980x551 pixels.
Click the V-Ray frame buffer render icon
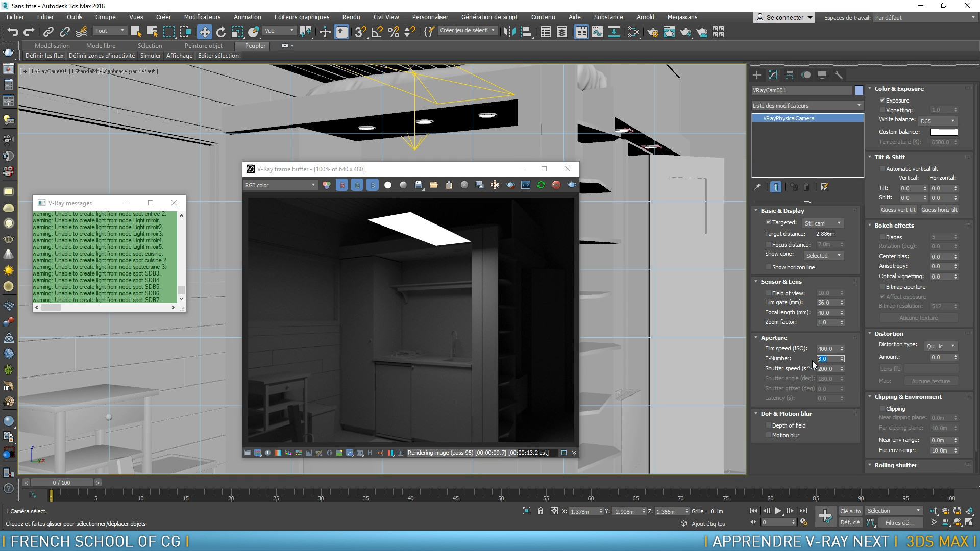click(x=572, y=185)
